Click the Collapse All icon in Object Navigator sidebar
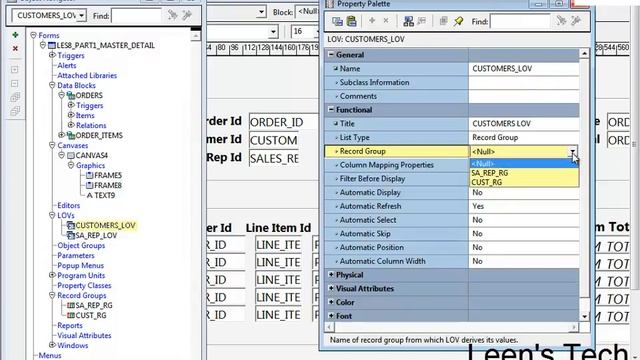Screen dimensions: 640x360 pos(15,111)
